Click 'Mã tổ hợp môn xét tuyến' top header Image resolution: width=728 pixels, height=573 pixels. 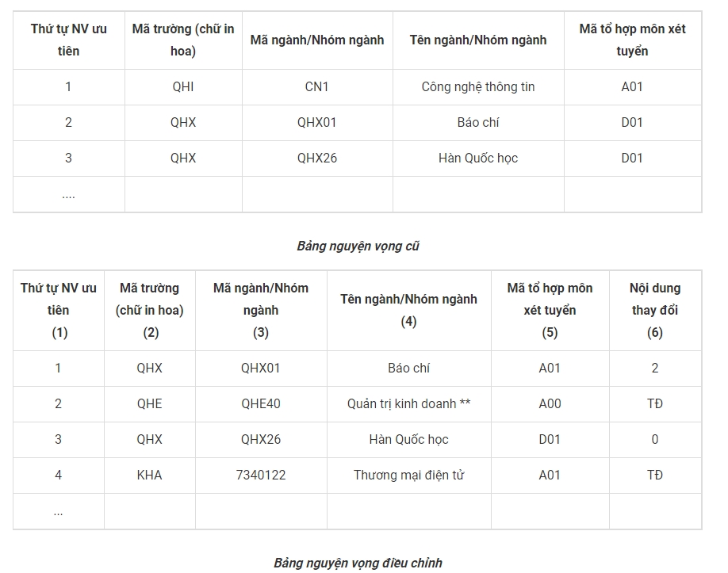pos(632,40)
